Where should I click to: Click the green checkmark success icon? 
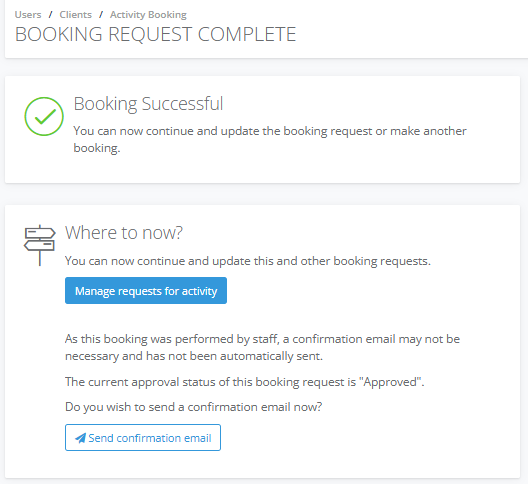(x=44, y=117)
